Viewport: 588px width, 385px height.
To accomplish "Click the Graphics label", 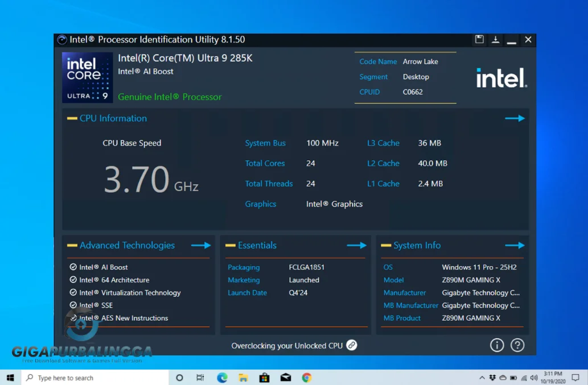I will tap(261, 204).
